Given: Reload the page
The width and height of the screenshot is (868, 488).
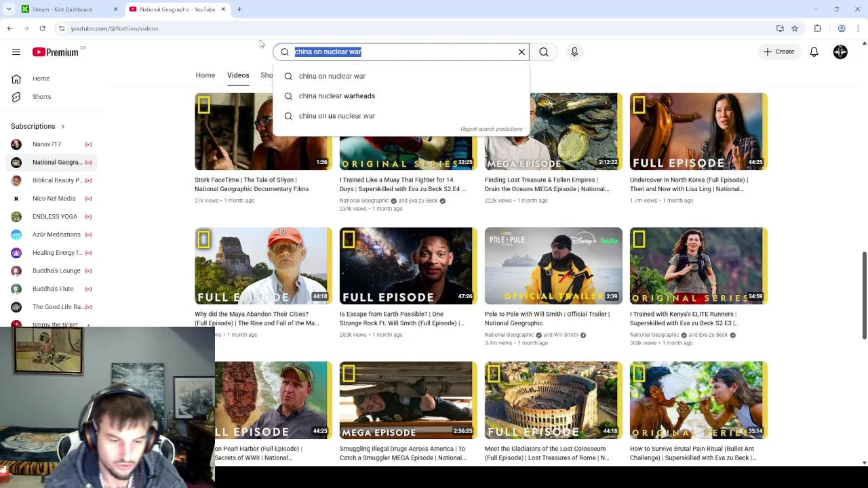Looking at the screenshot, I should (x=42, y=28).
